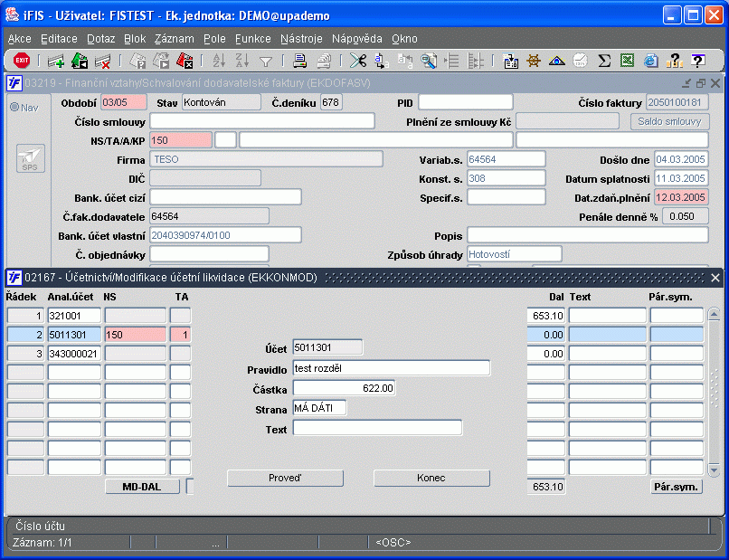Open the Nástroje menu
The width and height of the screenshot is (729, 560).
point(301,39)
